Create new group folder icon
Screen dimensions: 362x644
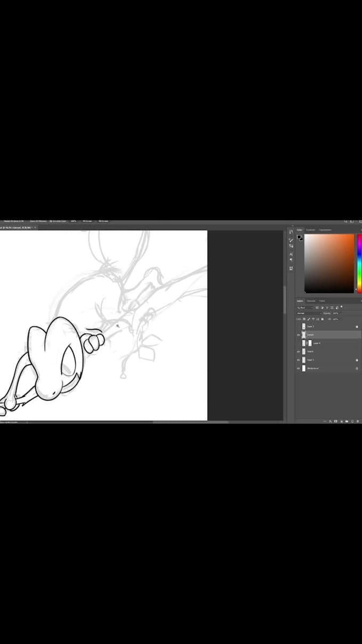[347, 421]
